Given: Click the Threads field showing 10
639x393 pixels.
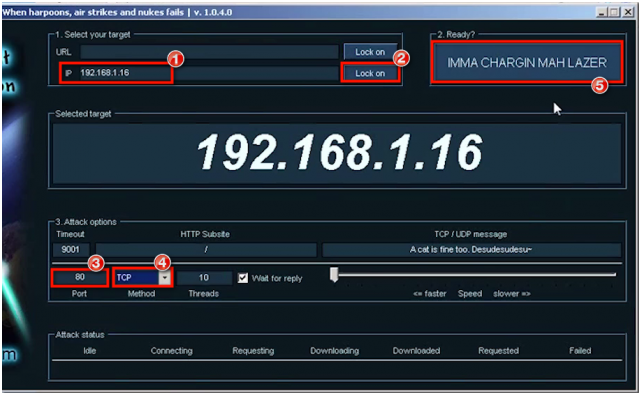Looking at the screenshot, I should pos(204,278).
